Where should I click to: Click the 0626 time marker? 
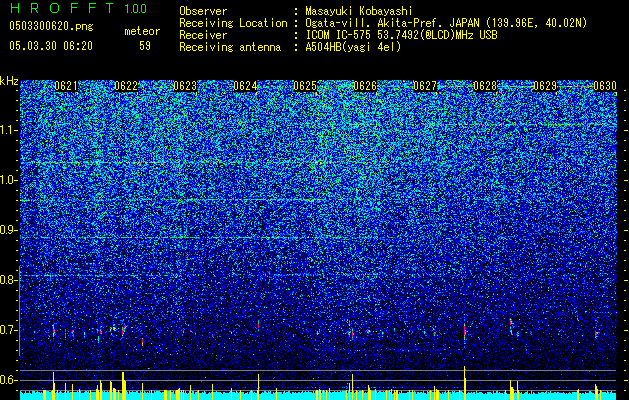tap(365, 86)
